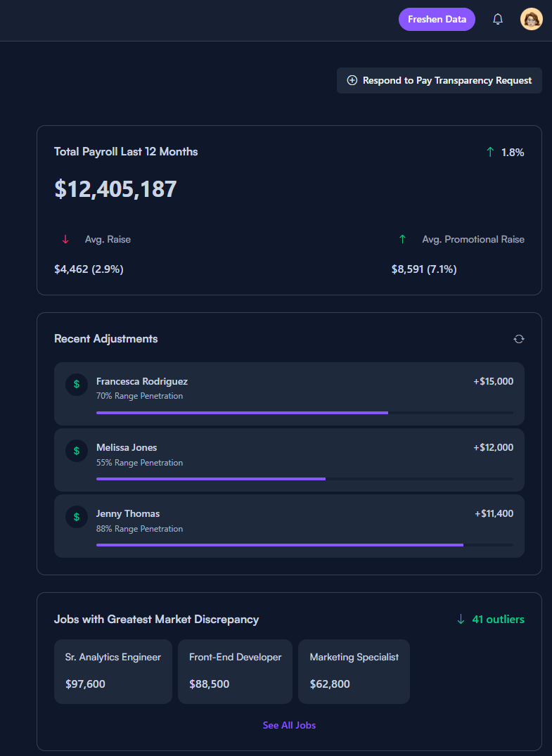Click the refresh icon on Recent Adjustments

tap(518, 338)
